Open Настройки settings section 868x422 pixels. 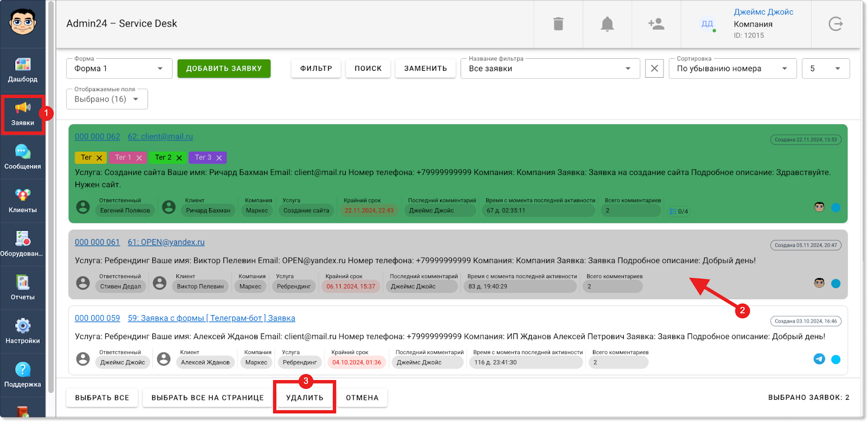tap(23, 332)
